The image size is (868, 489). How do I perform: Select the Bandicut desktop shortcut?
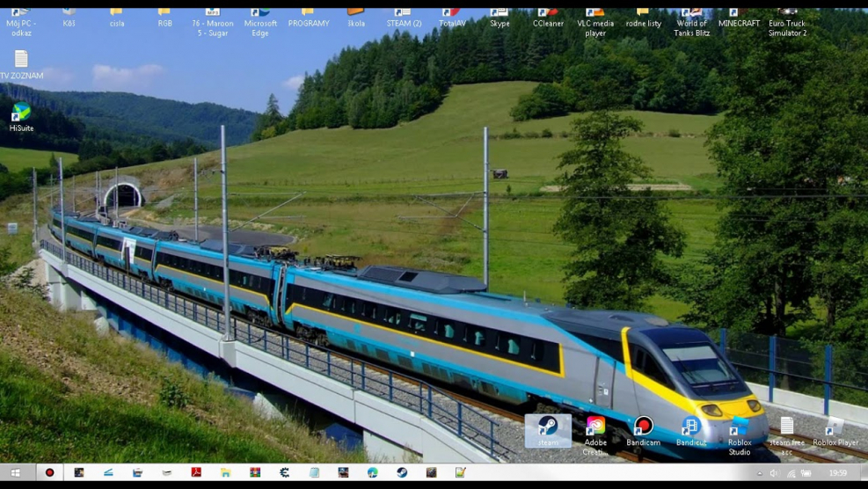[x=691, y=431]
